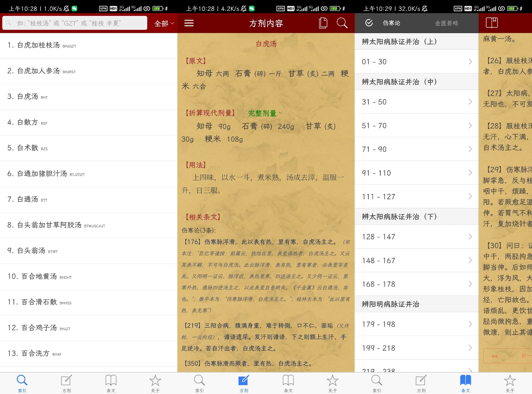Expand the 01 - 30 clause range
The width and height of the screenshot is (532, 394).
point(417,62)
